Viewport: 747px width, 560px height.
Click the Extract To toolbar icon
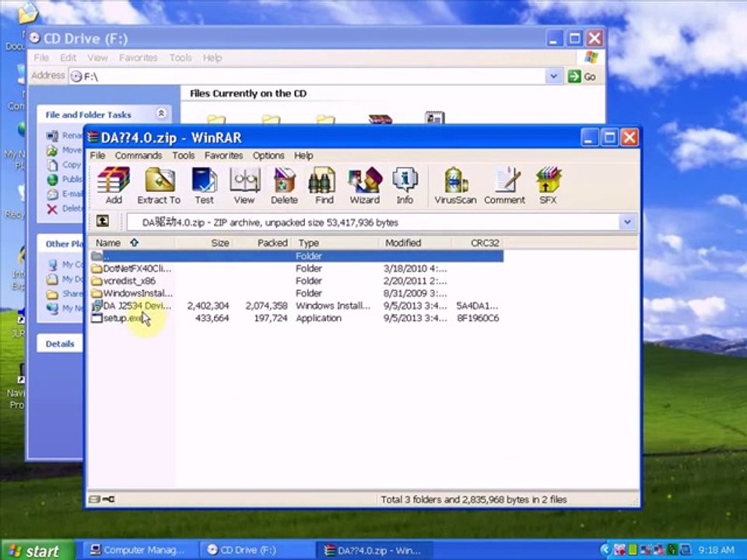coord(159,186)
